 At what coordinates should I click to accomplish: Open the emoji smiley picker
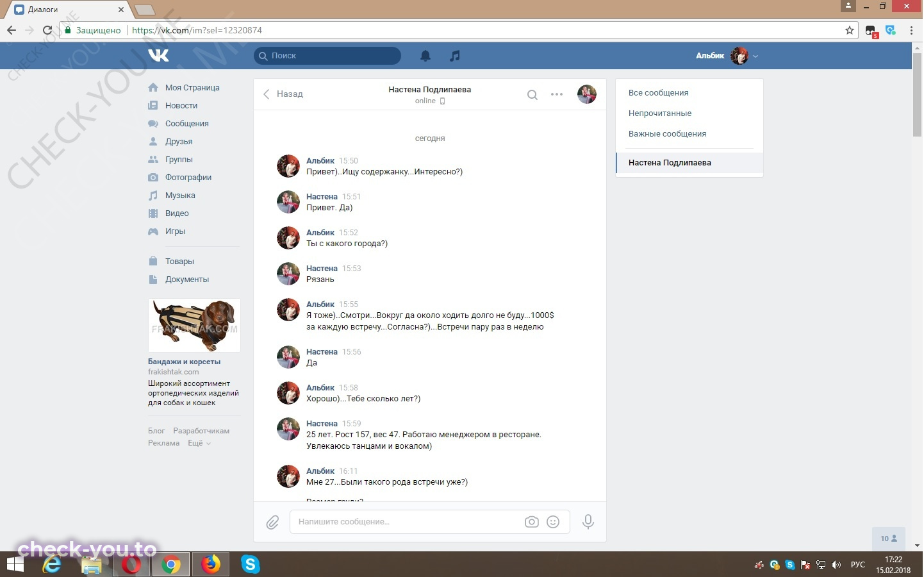(x=553, y=522)
